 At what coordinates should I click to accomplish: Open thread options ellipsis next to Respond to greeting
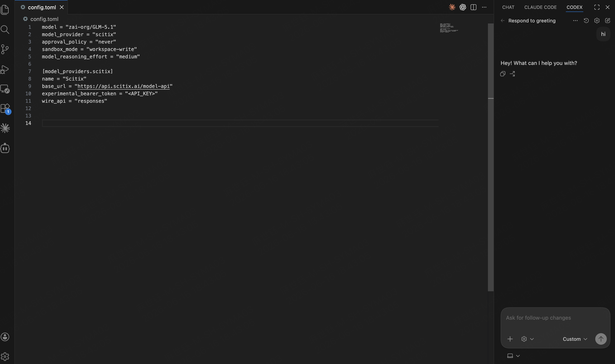click(x=575, y=21)
